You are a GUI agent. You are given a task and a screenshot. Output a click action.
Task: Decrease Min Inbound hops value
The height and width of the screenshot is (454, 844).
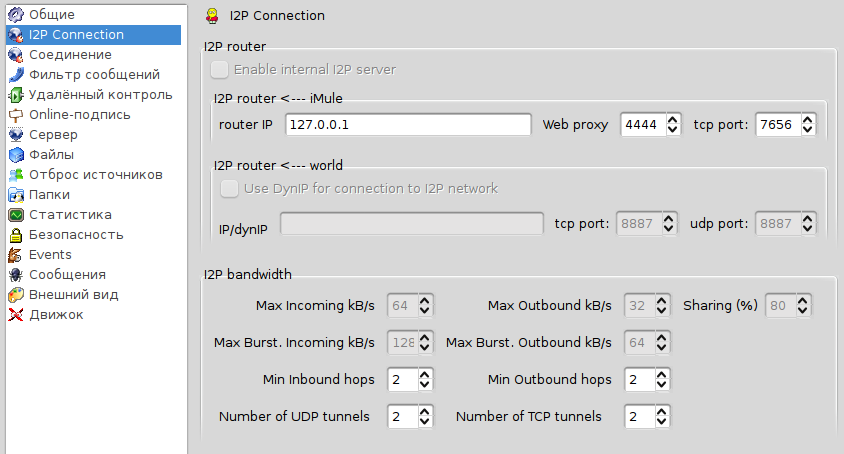tap(424, 385)
